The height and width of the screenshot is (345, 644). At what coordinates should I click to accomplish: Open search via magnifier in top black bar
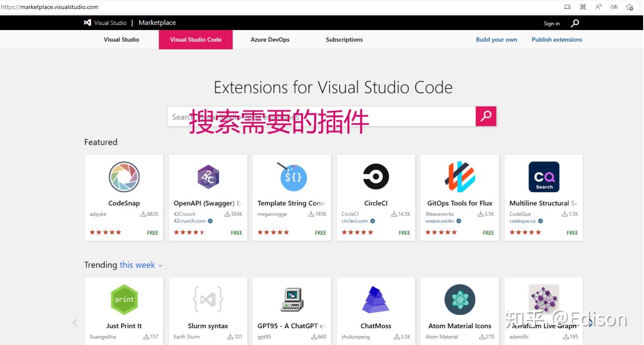tap(575, 23)
